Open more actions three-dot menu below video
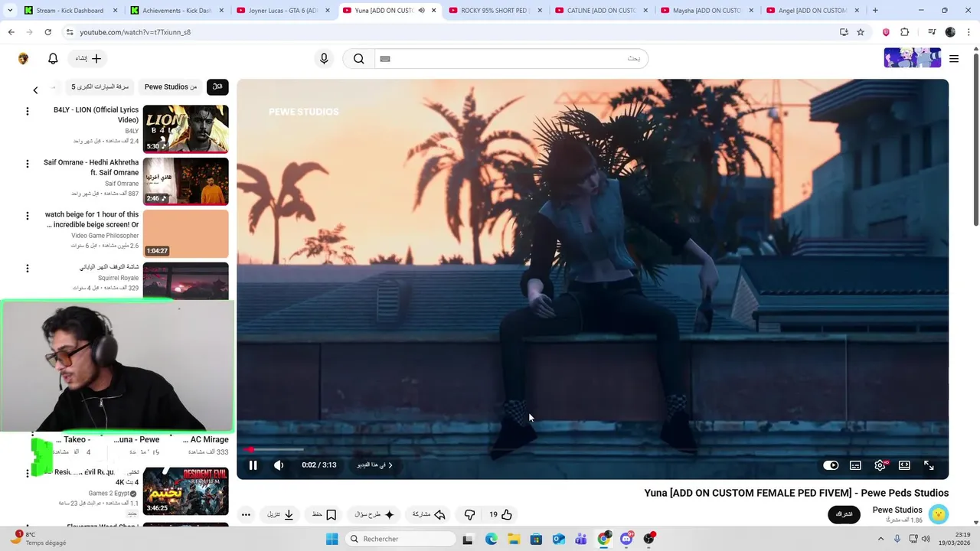This screenshot has height=551, width=980. coord(246,514)
